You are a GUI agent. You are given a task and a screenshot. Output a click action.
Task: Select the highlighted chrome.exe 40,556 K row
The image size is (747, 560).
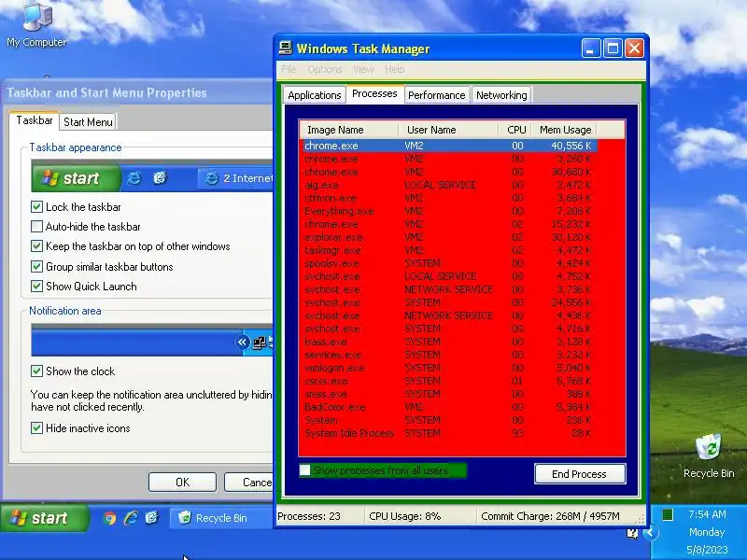[x=450, y=146]
